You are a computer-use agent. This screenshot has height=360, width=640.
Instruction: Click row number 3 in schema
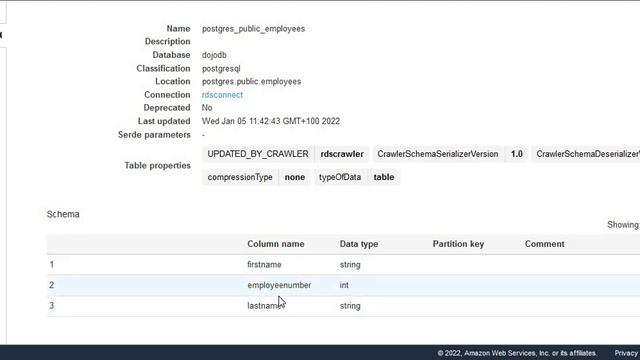tap(52, 306)
